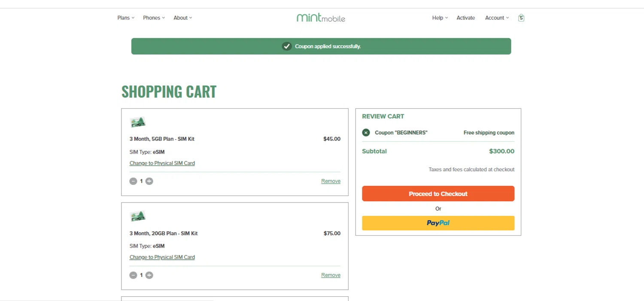Pay with the PayPal button
Screen dimensions: 644x301
coord(438,223)
